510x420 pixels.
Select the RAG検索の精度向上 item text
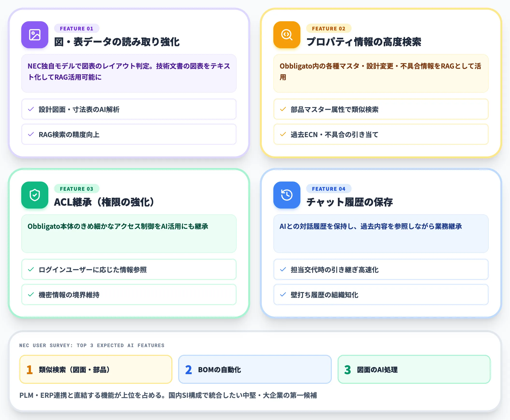(x=69, y=134)
